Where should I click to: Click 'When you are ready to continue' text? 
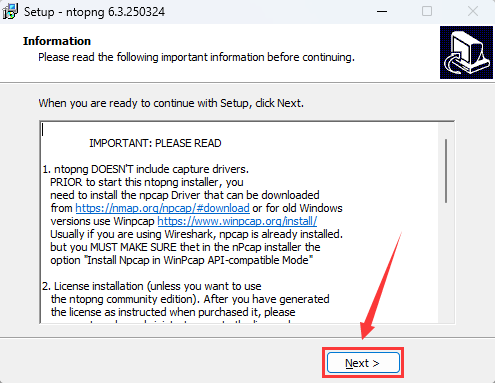[171, 103]
